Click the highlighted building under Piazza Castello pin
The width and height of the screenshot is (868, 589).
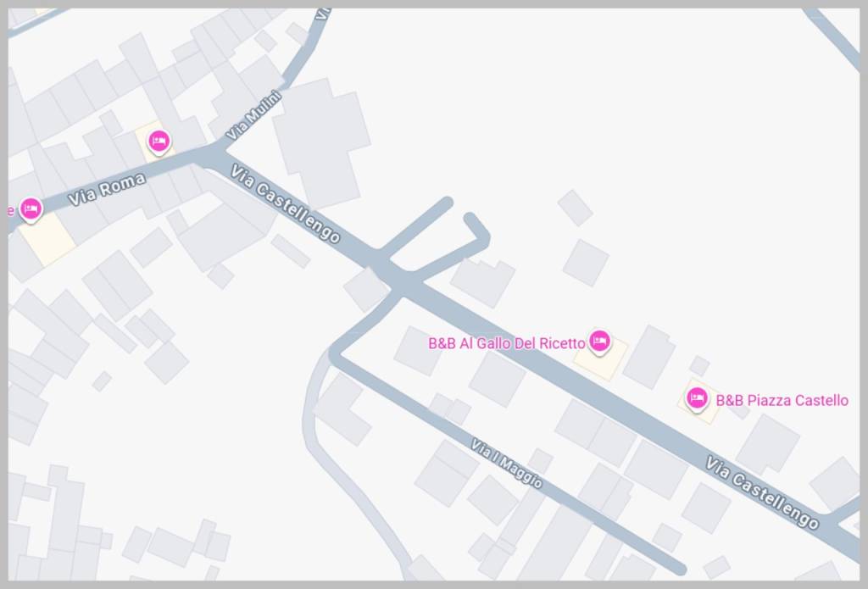pos(698,403)
